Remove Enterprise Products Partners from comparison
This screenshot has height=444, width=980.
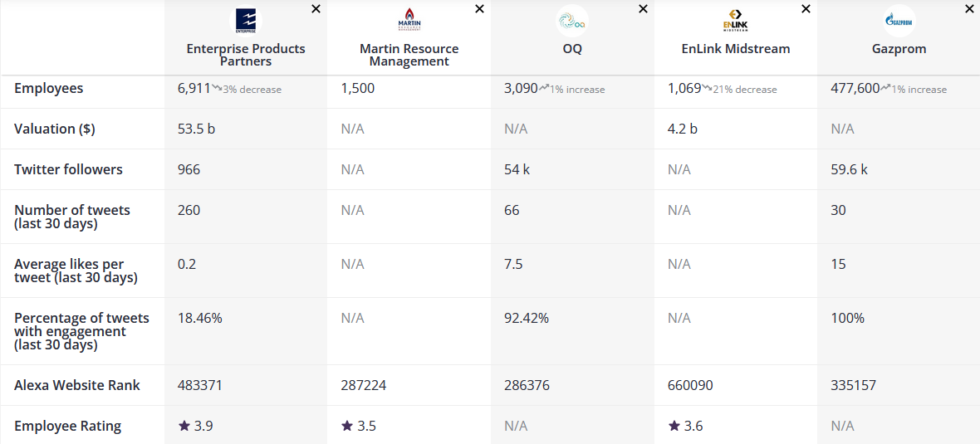click(316, 9)
